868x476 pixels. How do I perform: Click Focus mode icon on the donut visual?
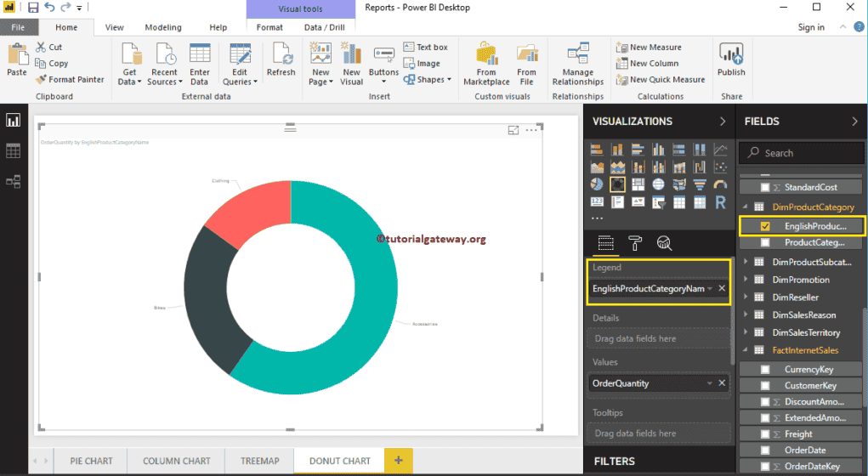tap(513, 130)
